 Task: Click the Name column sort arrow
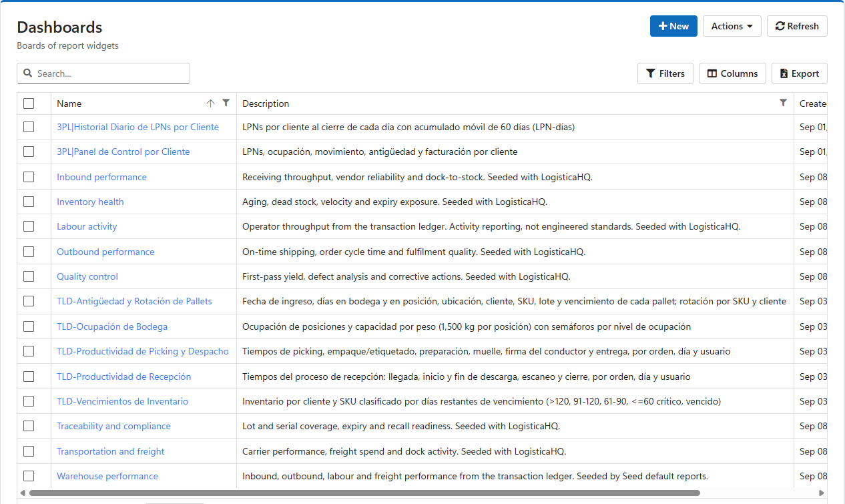pyautogui.click(x=211, y=103)
